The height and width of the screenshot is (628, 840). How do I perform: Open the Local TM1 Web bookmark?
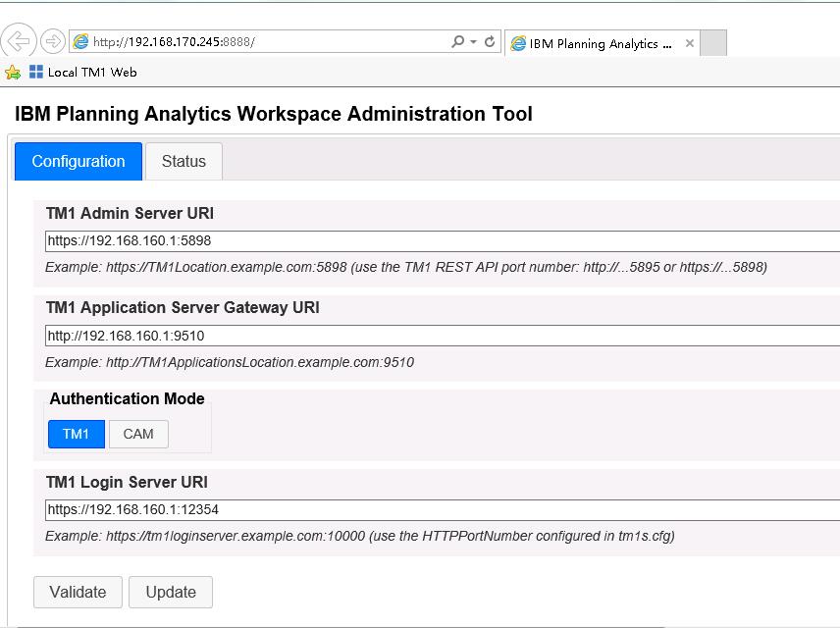click(83, 72)
